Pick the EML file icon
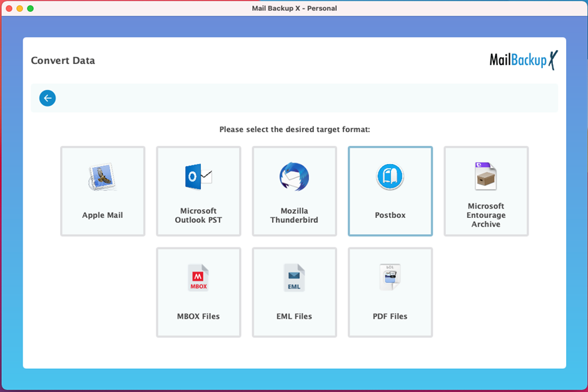Image resolution: width=588 pixels, height=392 pixels. click(x=294, y=277)
